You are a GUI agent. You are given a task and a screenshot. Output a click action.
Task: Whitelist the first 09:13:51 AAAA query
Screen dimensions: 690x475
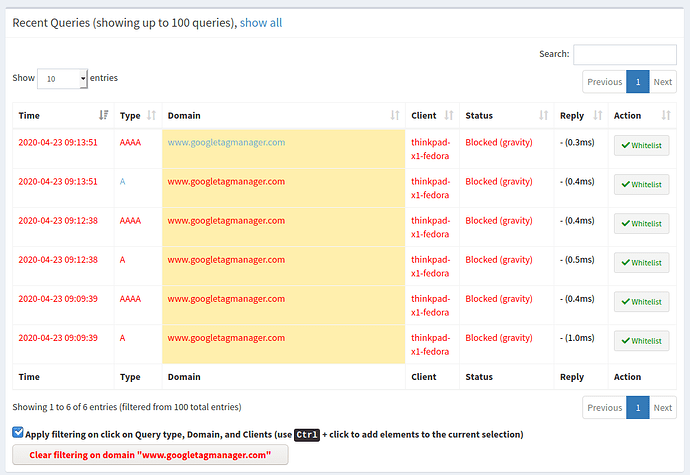(x=641, y=146)
